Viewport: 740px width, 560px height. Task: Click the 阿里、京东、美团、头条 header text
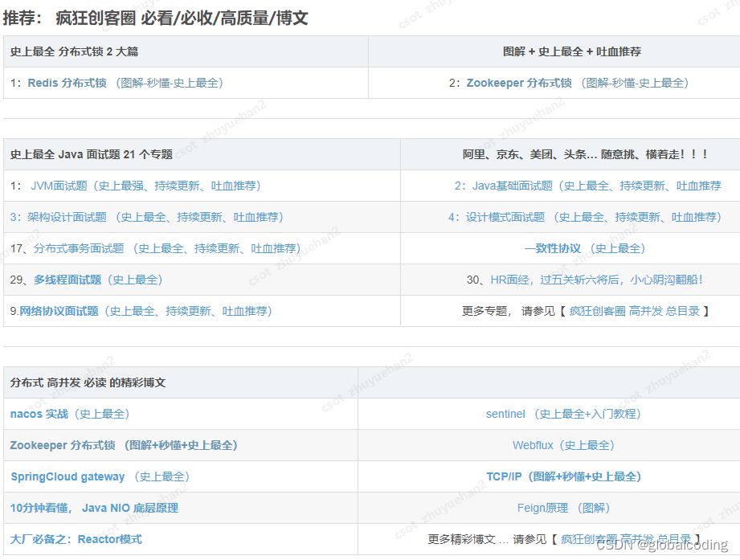tap(585, 154)
